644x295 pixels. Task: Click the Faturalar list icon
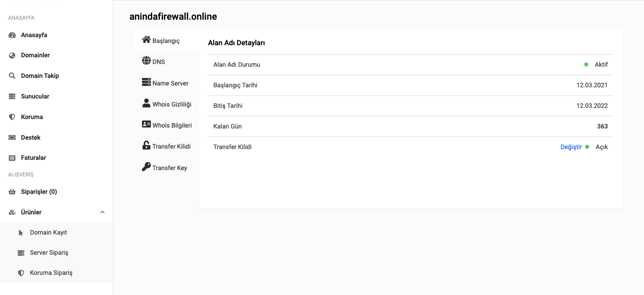12,158
